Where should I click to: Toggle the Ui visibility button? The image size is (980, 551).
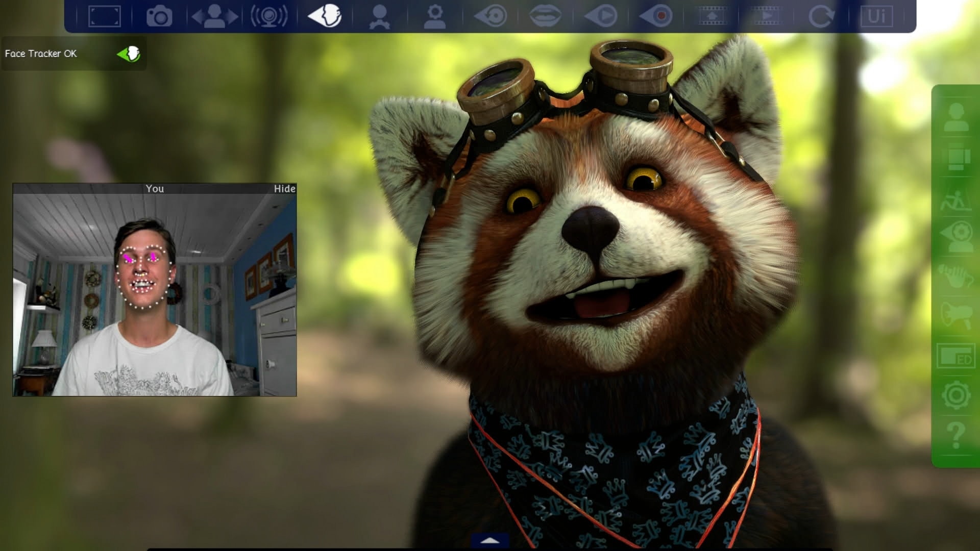coord(876,16)
